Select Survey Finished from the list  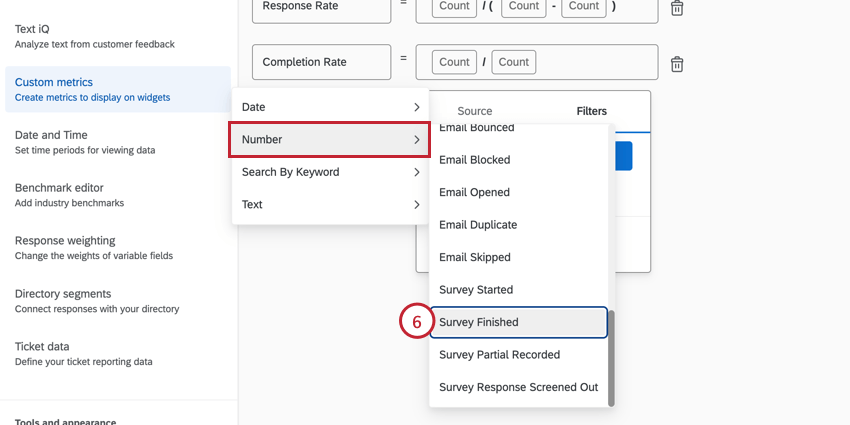click(519, 322)
